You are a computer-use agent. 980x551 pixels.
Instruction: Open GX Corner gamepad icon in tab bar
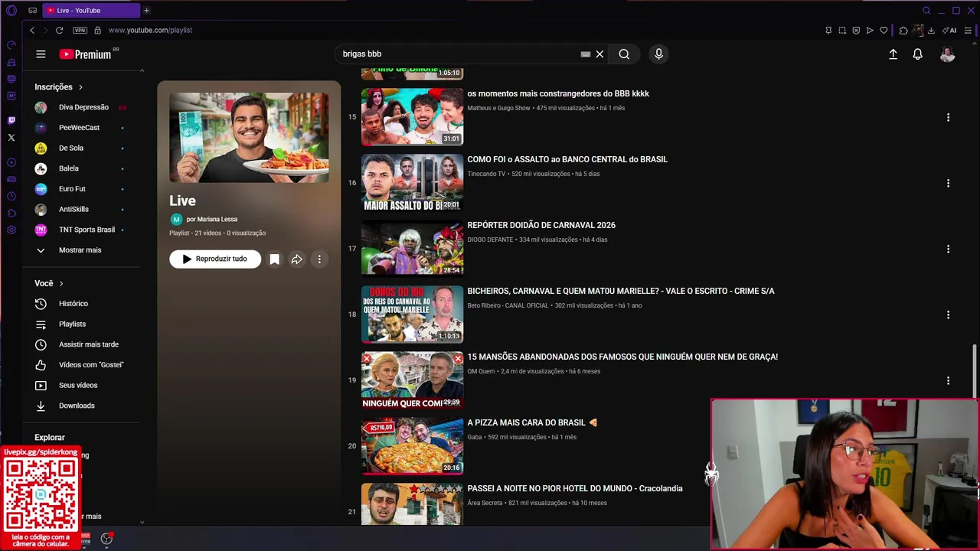pos(32,11)
